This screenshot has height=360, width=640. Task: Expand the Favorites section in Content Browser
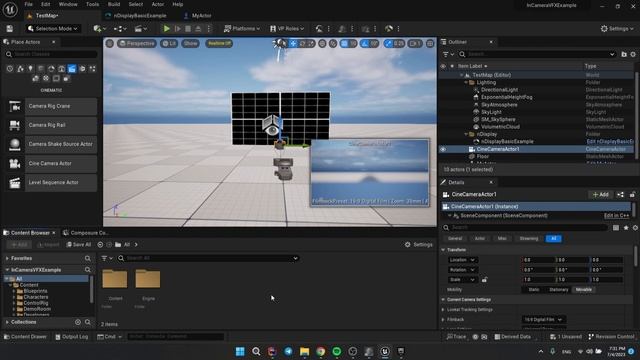[x=7, y=258]
